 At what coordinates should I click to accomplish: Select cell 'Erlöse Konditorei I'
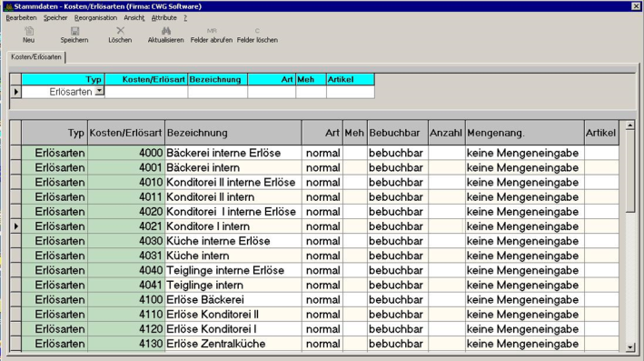click(x=233, y=329)
